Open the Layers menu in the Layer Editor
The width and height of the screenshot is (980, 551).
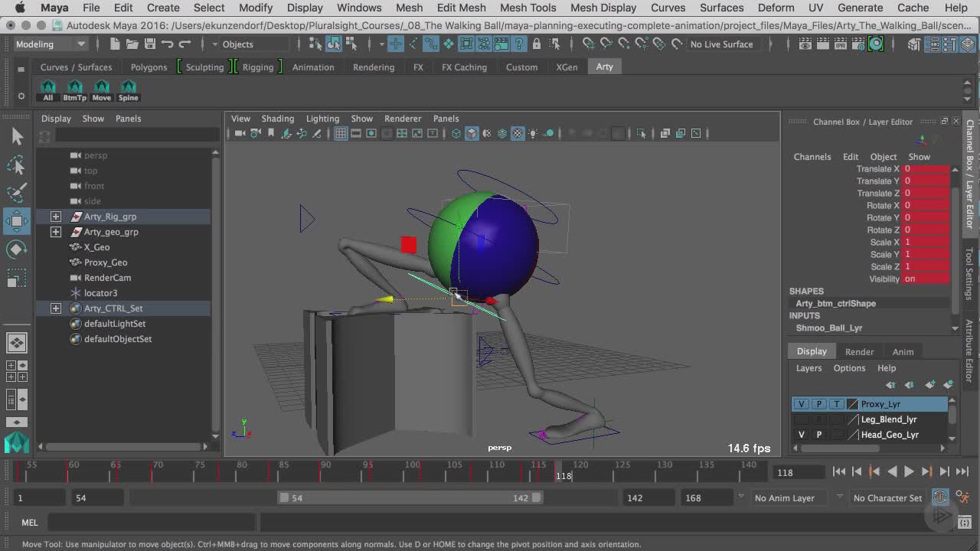808,368
